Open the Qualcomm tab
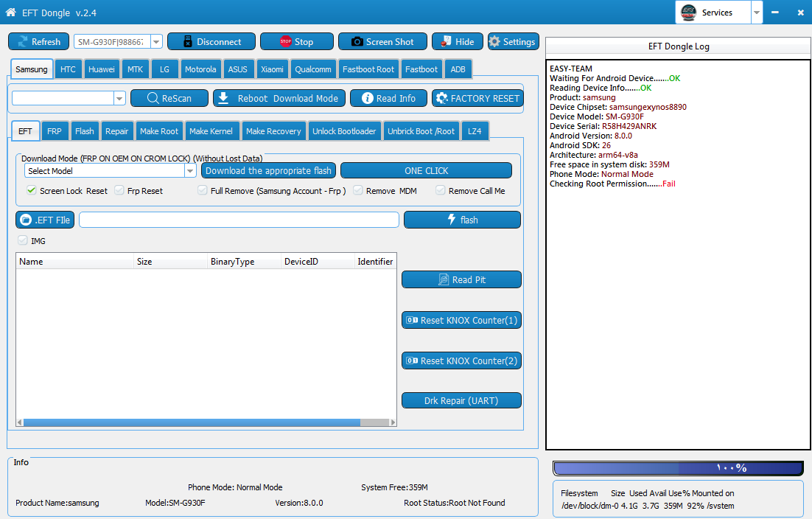 tap(312, 69)
